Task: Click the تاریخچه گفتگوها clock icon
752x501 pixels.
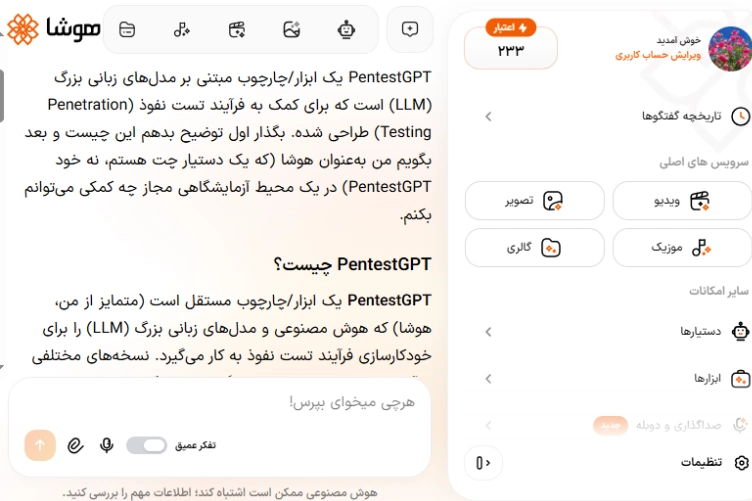Action: [740, 116]
